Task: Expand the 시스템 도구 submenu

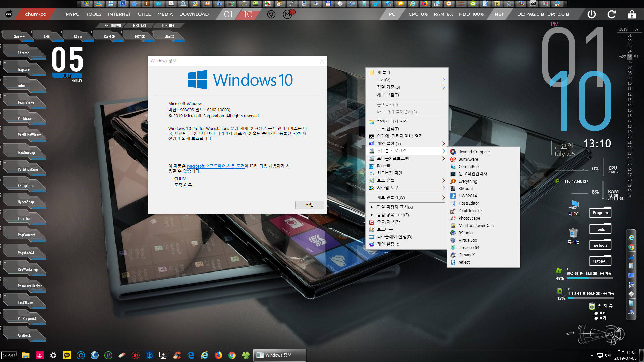Action: (x=407, y=188)
